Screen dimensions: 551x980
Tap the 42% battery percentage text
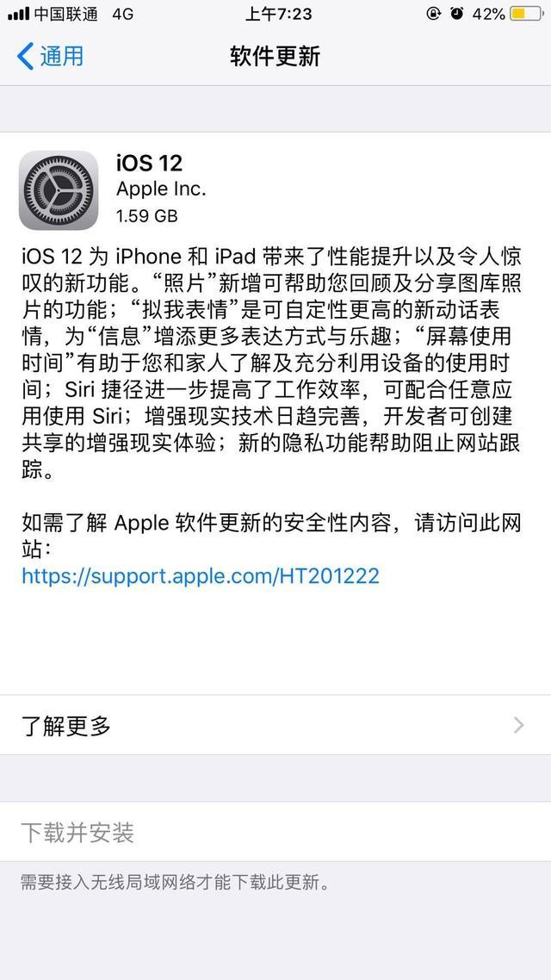point(488,14)
